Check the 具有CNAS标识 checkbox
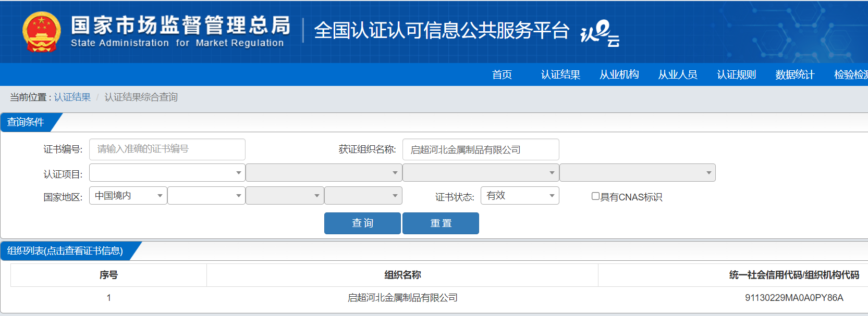Screen dimensions: 868x316 595,196
